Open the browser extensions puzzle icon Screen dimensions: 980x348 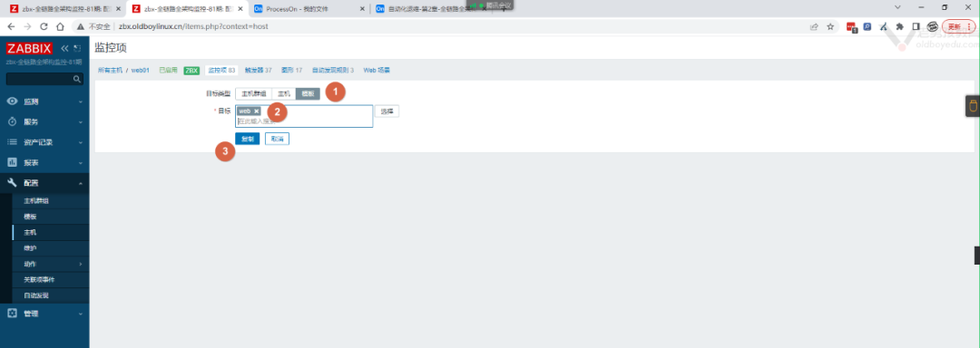click(899, 27)
